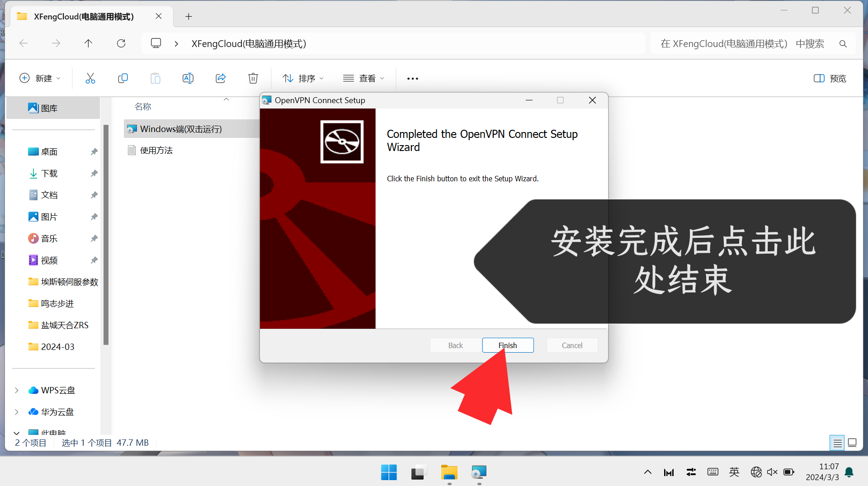Refresh the current folder
868x486 pixels.
click(121, 43)
